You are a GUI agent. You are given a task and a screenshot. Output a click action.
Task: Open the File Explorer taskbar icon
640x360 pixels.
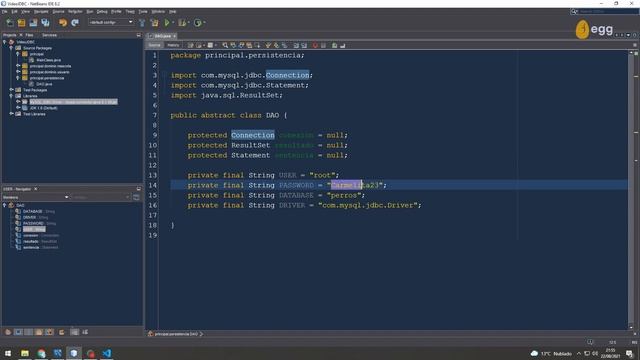25,353
